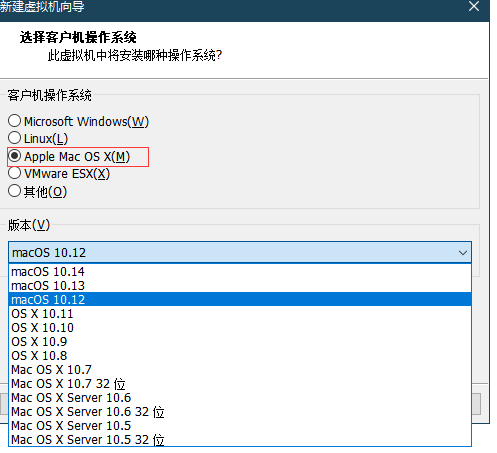
Task: Pick OS X 10.11 from the list
Action: click(x=240, y=314)
